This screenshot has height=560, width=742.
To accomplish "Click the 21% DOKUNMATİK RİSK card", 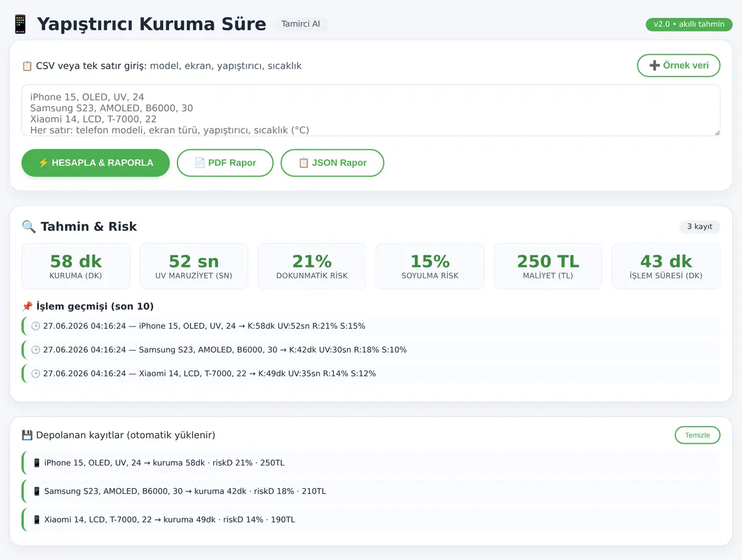I will coord(312,266).
